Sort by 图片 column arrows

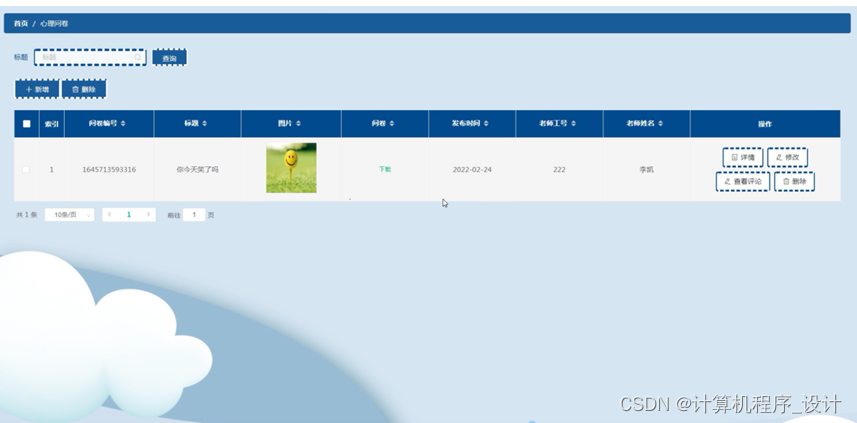coord(298,124)
